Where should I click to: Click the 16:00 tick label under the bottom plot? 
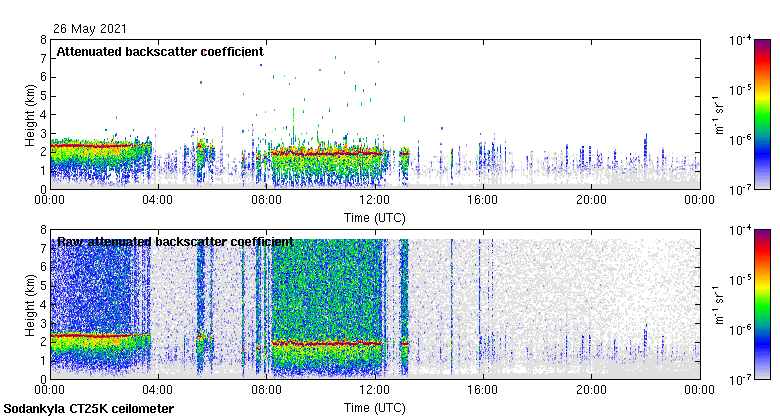483,390
